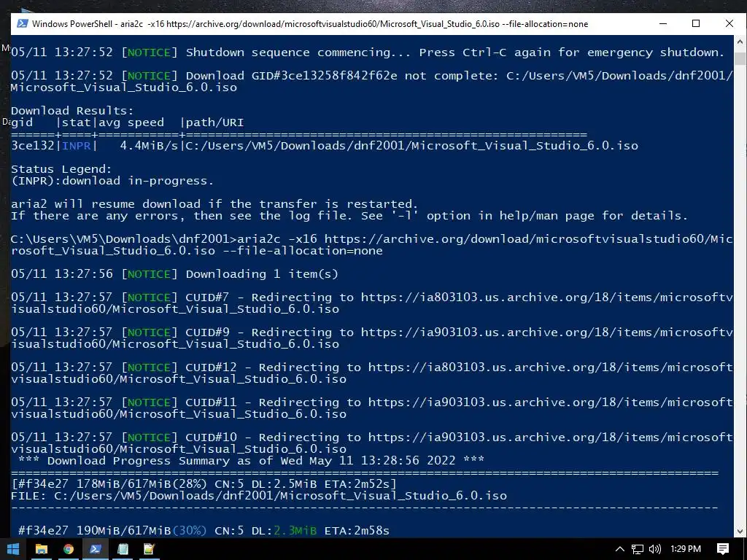747x560 pixels.
Task: Click the 'GID#3ce13258f842f62e not complete' line
Action: tap(371, 82)
